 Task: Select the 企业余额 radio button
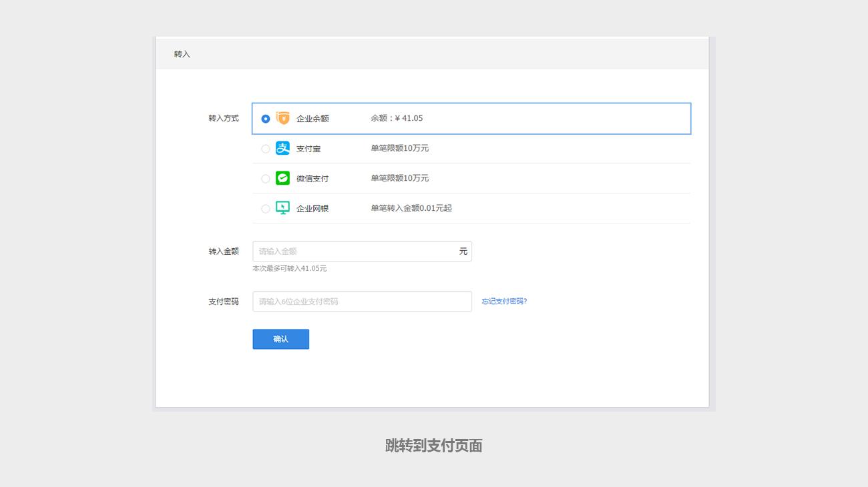266,119
